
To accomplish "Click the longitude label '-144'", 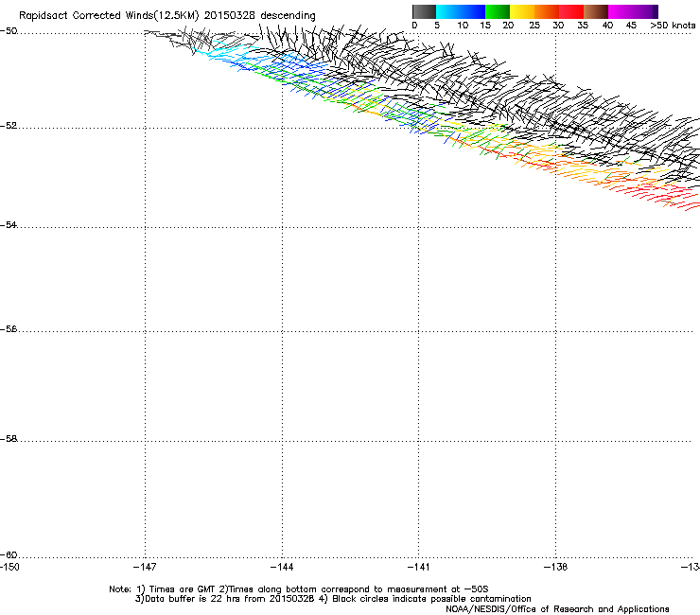I will tap(282, 567).
